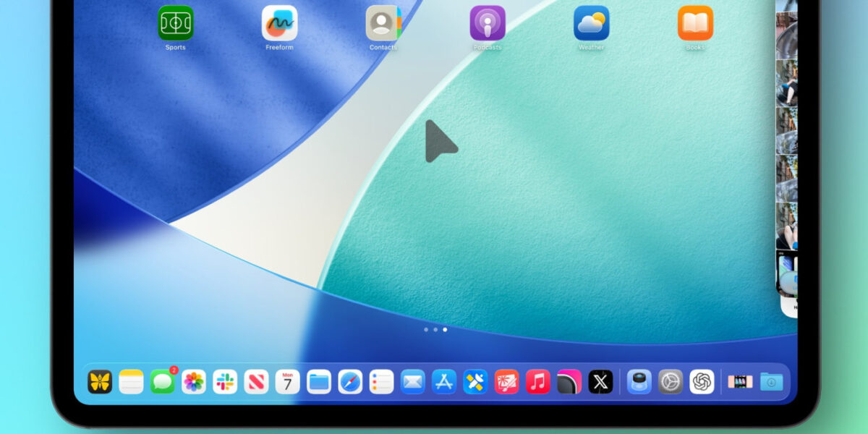
Task: Open the yellow butterfly app in dock
Action: click(x=100, y=381)
